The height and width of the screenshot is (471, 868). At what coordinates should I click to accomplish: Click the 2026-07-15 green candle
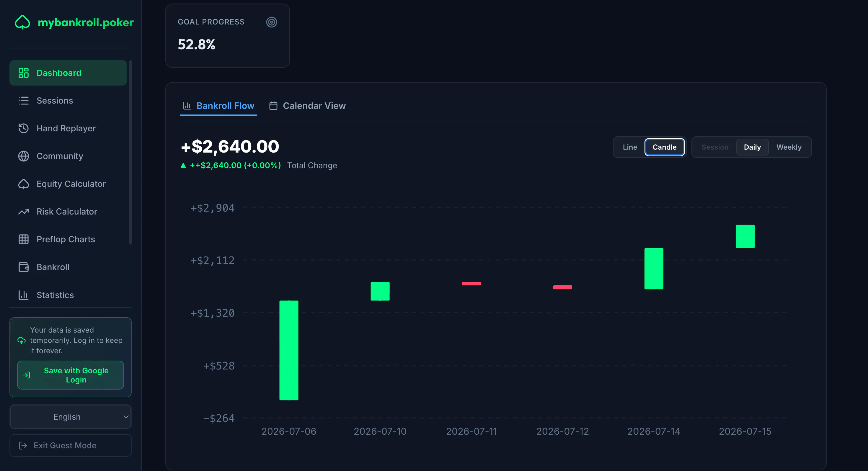[745, 236]
